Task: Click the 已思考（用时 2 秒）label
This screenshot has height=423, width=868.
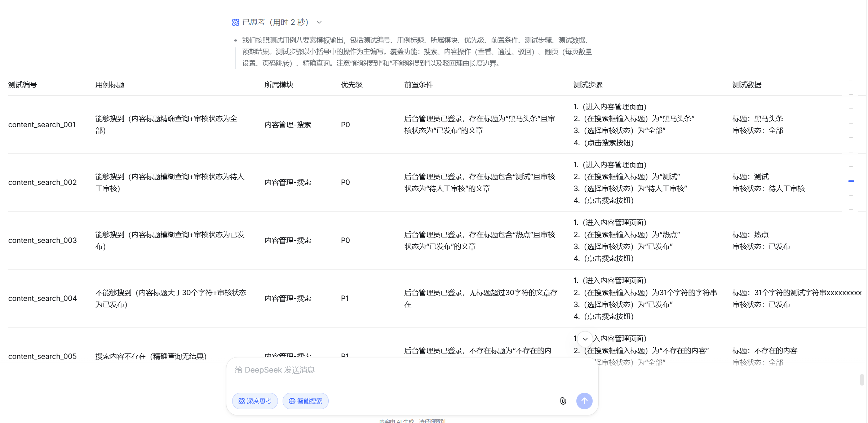Action: point(275,22)
